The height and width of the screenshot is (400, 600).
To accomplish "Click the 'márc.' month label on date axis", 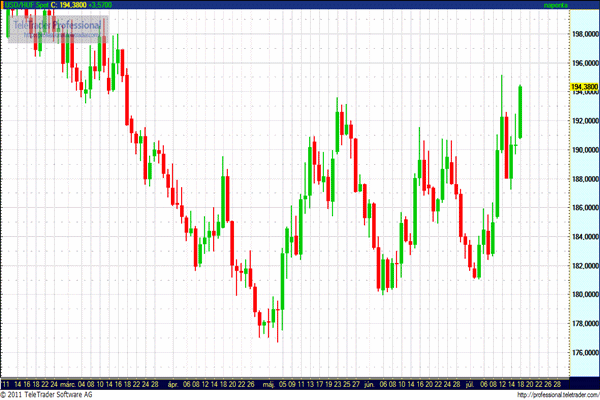I will coord(68,384).
